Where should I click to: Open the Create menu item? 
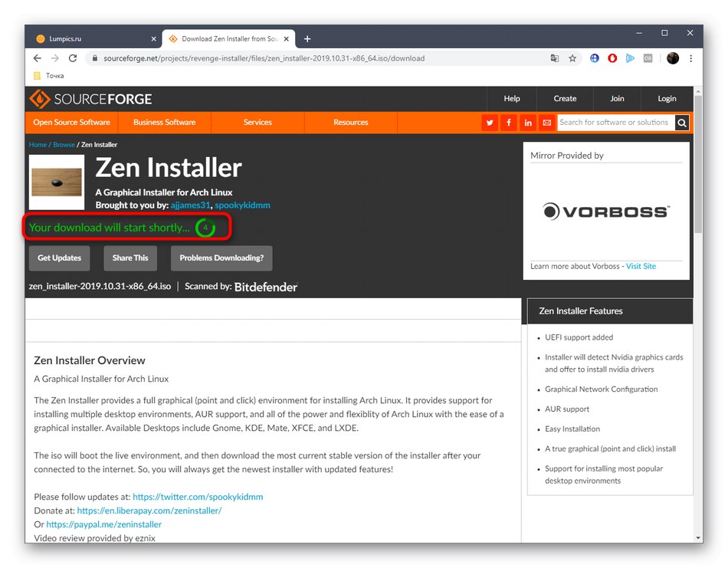565,98
